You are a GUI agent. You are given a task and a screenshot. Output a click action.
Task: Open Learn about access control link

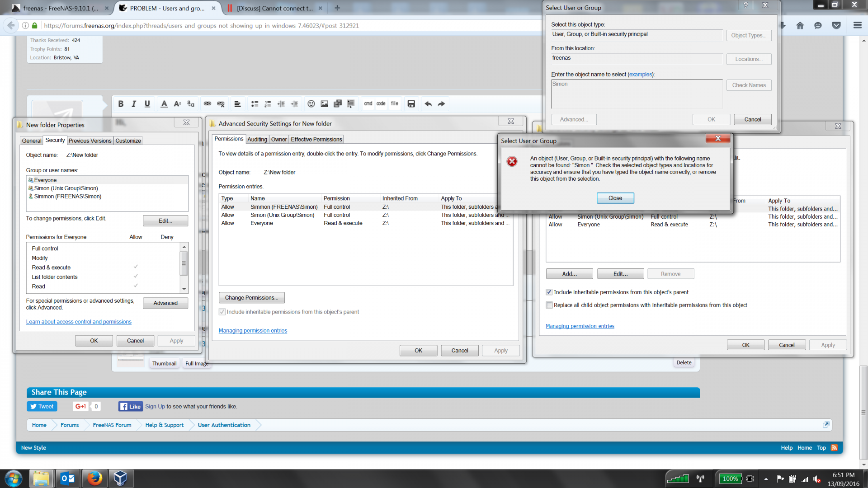pyautogui.click(x=79, y=322)
